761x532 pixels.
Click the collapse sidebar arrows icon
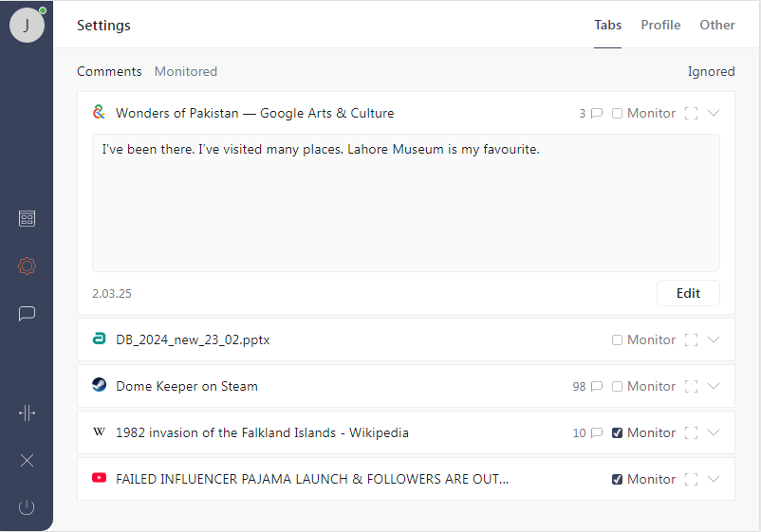[27, 413]
